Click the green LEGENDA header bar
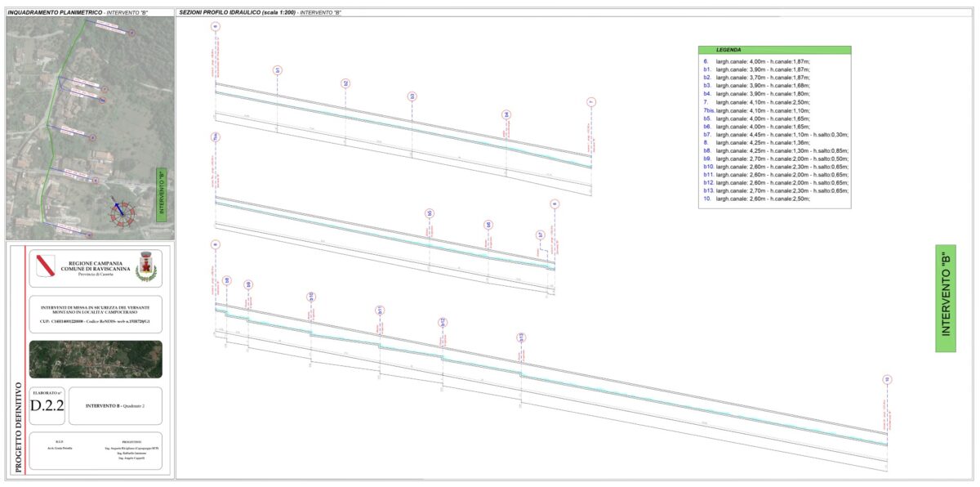This screenshot has width=980, height=487. point(774,50)
